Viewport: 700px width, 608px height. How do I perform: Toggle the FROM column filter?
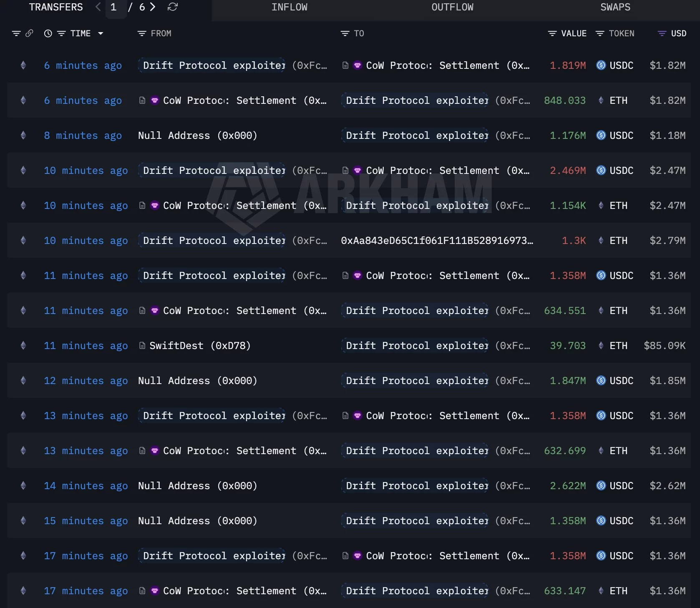(141, 33)
